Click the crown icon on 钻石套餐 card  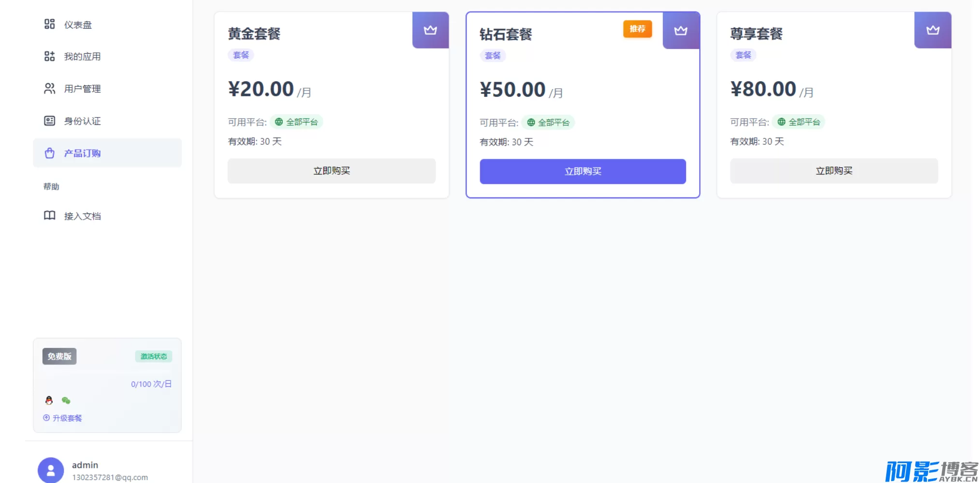pos(680,31)
